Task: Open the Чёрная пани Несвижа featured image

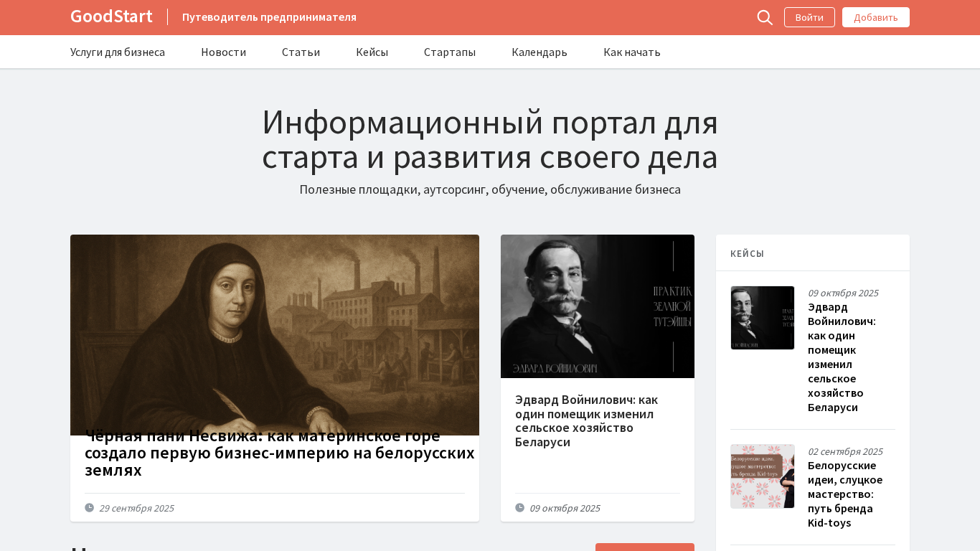Action: pos(275,335)
